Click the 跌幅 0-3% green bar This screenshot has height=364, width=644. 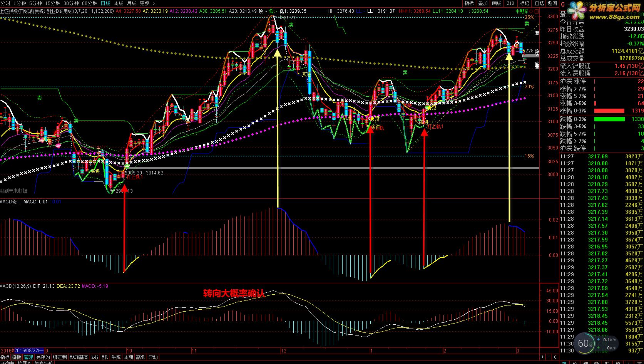609,119
